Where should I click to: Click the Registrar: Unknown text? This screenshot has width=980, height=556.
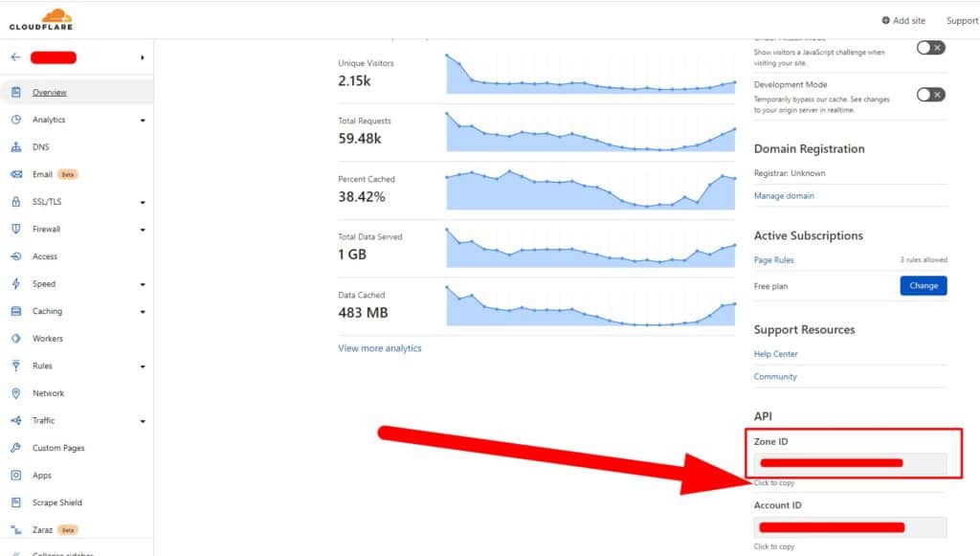coord(790,173)
